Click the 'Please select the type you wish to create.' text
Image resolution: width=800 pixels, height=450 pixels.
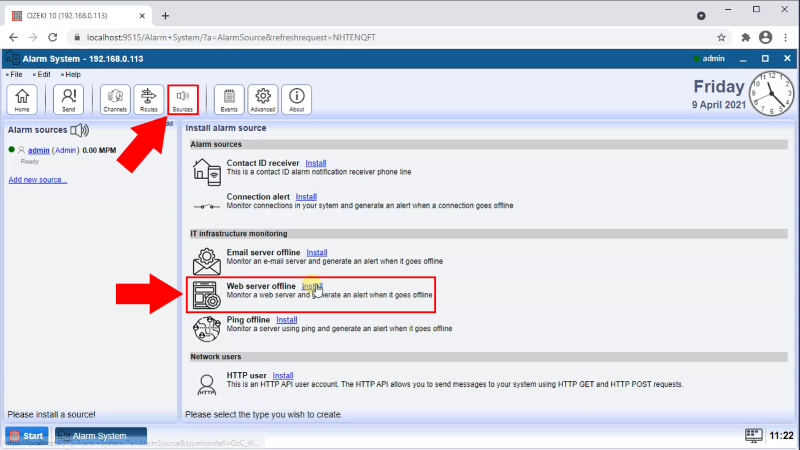[x=263, y=414]
